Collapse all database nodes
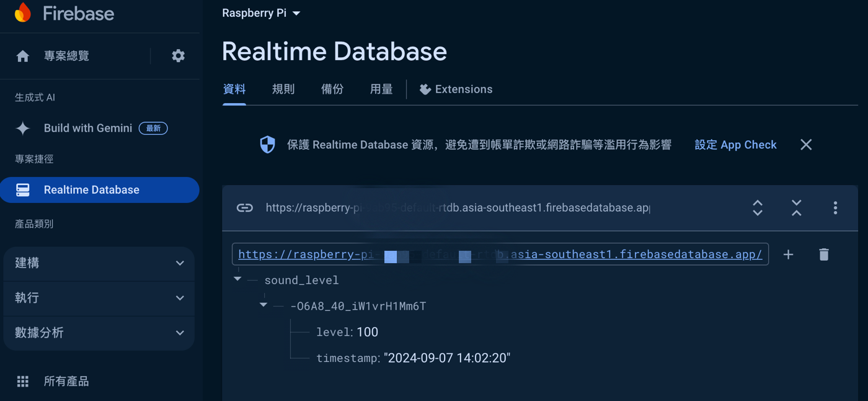This screenshot has height=401, width=868. [797, 207]
